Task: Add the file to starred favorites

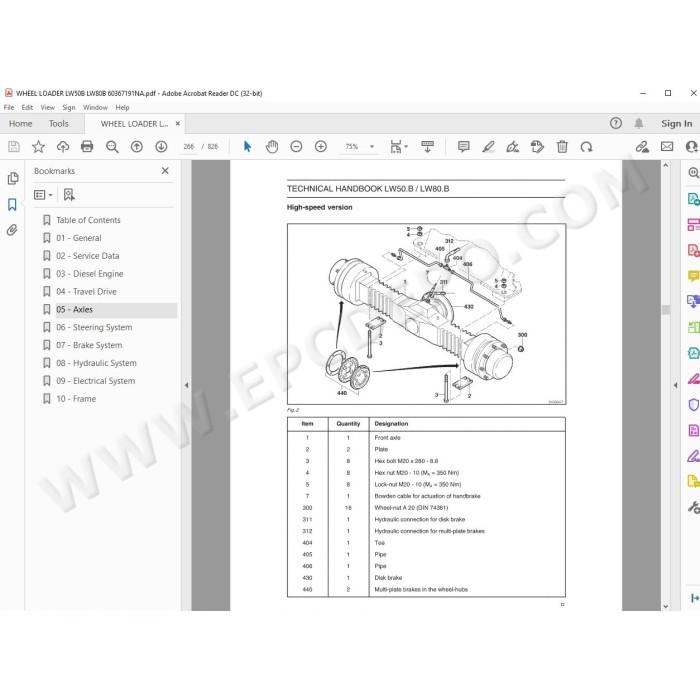Action: 38,146
